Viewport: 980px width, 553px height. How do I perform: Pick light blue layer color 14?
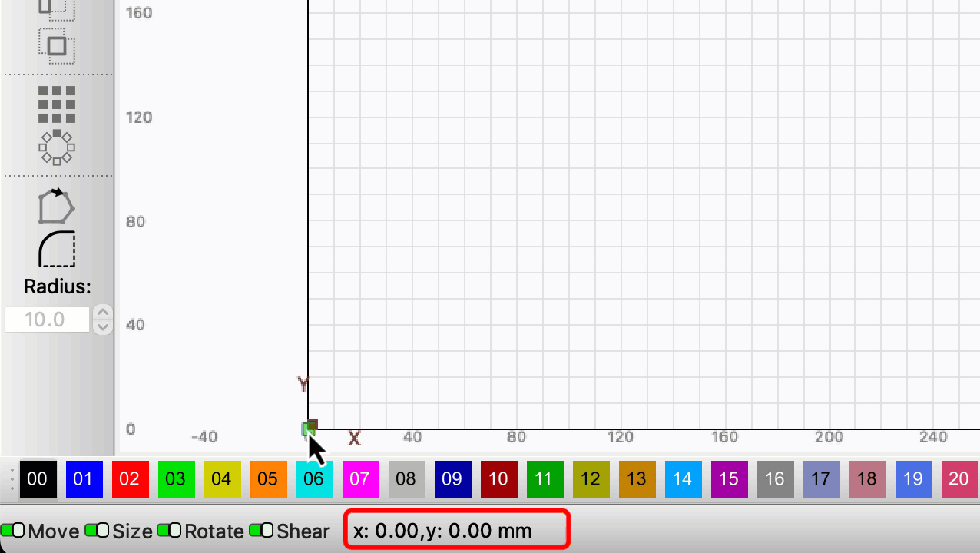pos(683,479)
